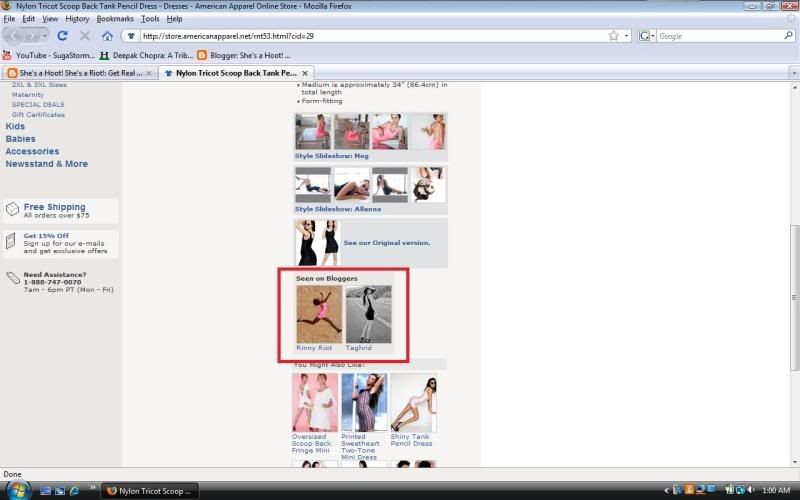Click the site favicon beside the URL

pyautogui.click(x=131, y=36)
